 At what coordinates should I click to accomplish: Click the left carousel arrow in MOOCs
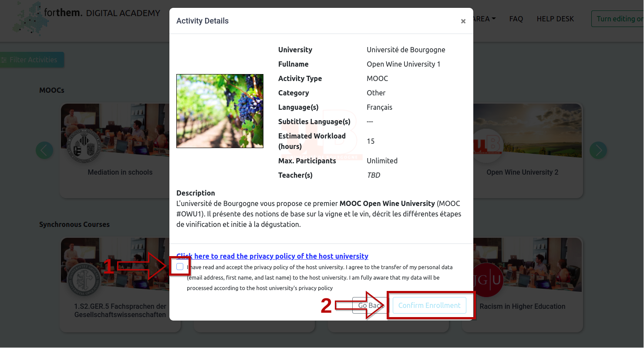pyautogui.click(x=44, y=150)
